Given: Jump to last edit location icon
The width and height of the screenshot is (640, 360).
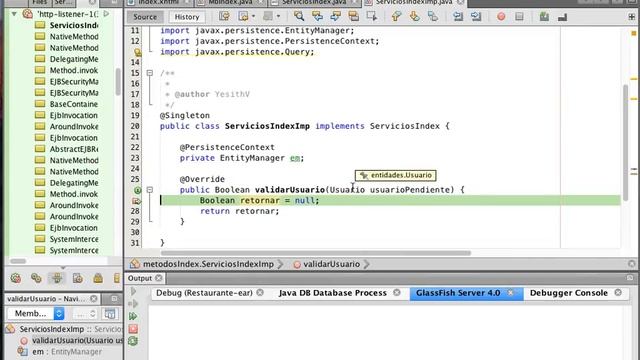Looking at the screenshot, I should (x=224, y=16).
